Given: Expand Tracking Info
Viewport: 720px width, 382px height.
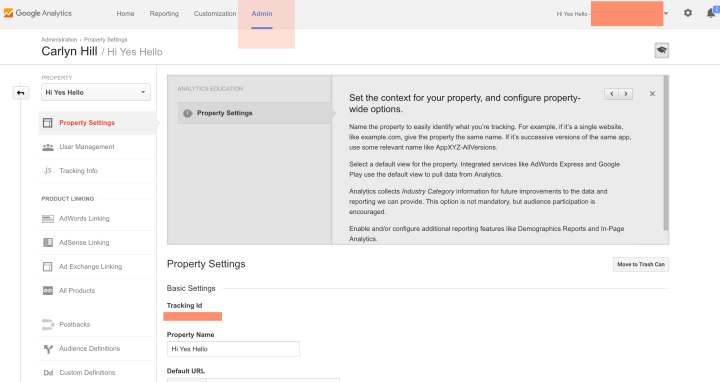Looking at the screenshot, I should 78,171.
